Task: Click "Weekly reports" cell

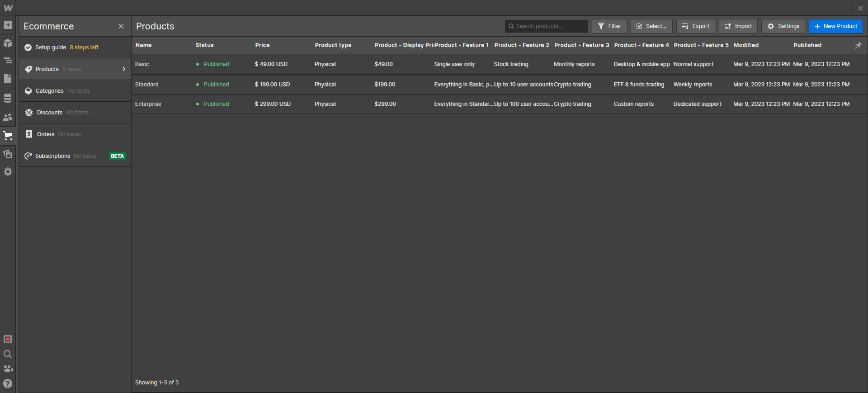Action: click(x=693, y=85)
